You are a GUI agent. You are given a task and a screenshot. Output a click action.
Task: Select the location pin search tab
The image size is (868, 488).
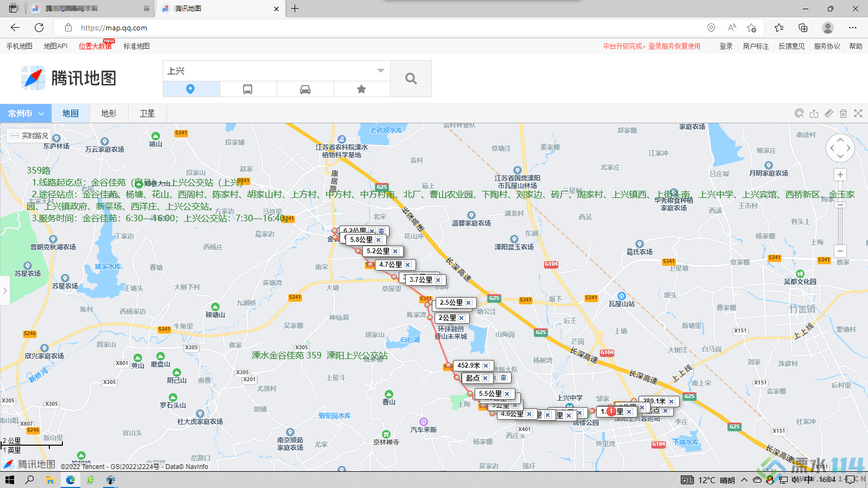(x=191, y=89)
